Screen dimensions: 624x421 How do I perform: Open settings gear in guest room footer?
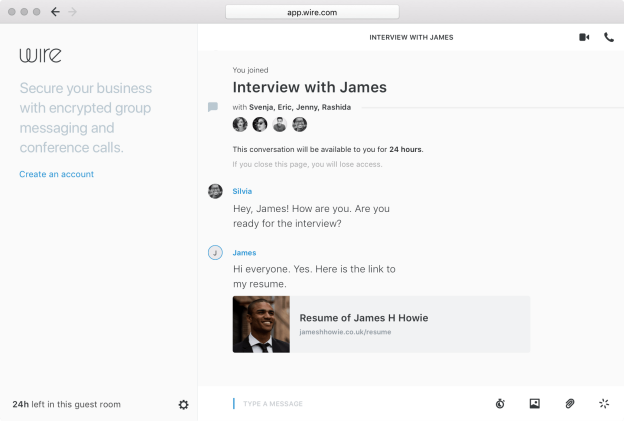(x=183, y=404)
